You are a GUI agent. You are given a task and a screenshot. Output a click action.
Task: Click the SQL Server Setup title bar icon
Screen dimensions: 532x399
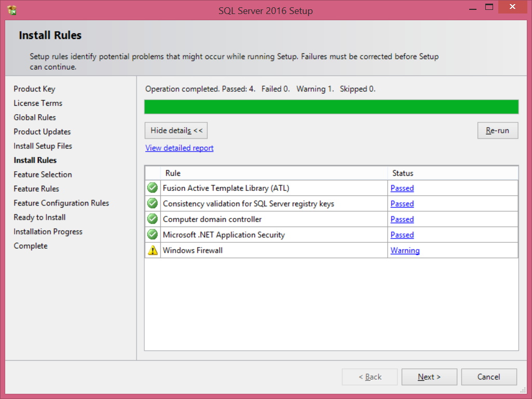[x=12, y=10]
